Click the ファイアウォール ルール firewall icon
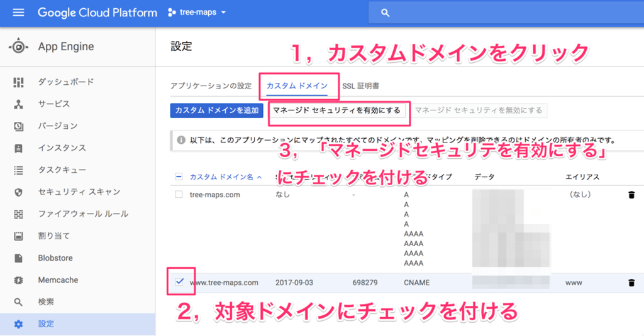Screen dimensions: 644x336 [18, 214]
